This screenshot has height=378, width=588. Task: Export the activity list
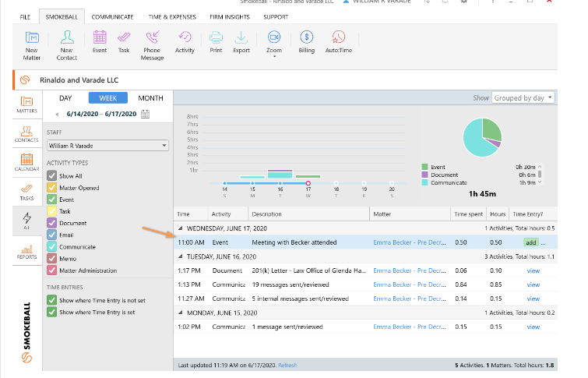point(241,41)
